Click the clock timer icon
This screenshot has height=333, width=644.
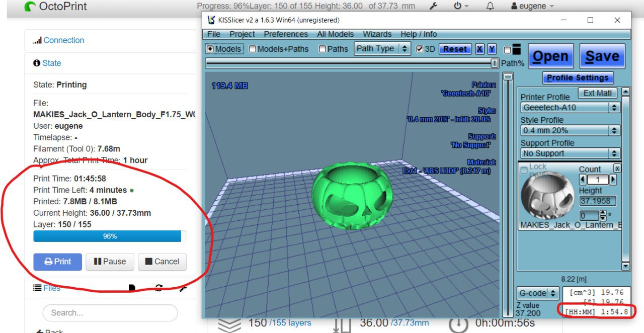(458, 324)
